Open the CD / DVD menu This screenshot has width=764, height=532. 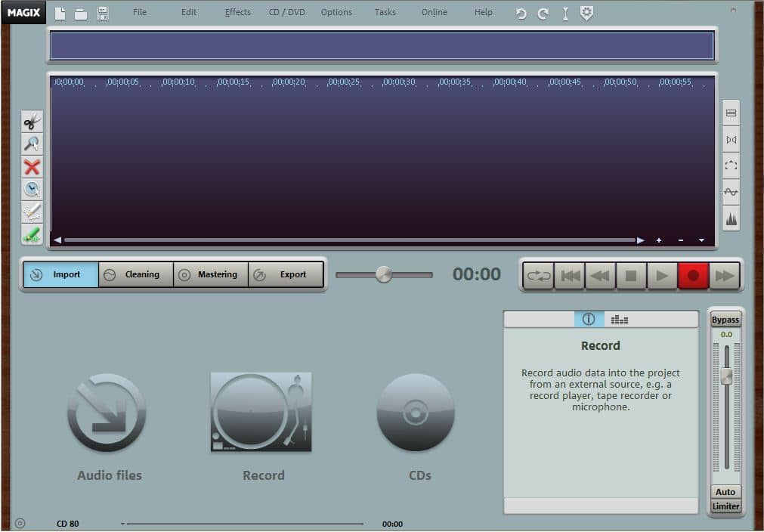pyautogui.click(x=286, y=12)
